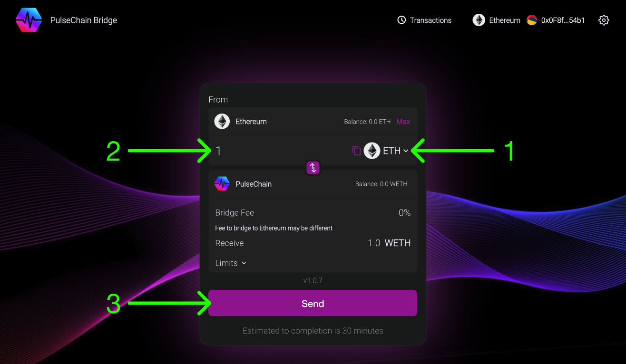This screenshot has height=364, width=626.
Task: Click the wallet avatar icon
Action: pos(532,20)
